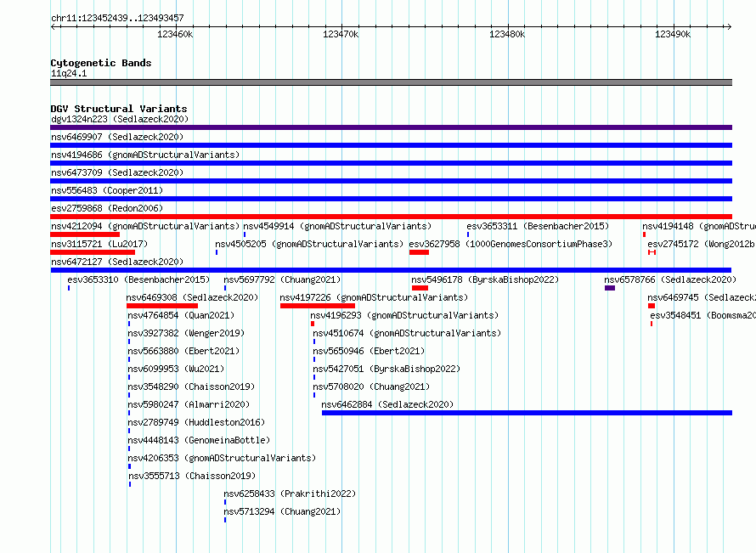756x553 pixels.
Task: Select esv2759868 (Redon2006) label
Action: 107,208
